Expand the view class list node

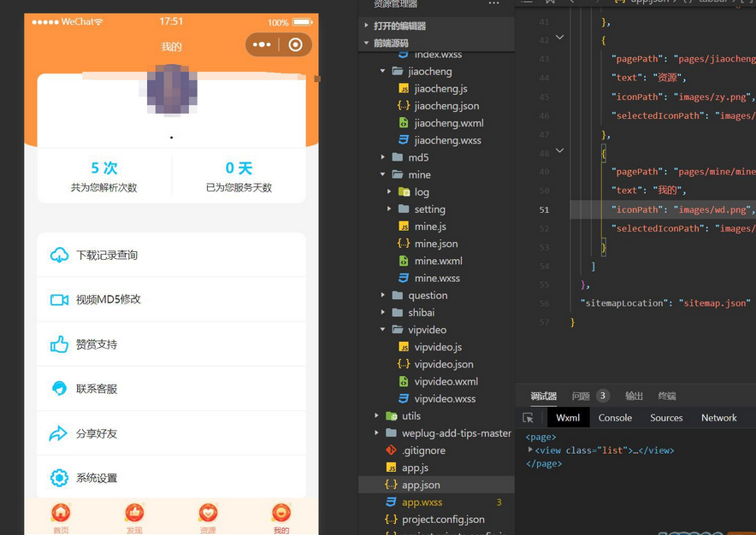coord(530,450)
